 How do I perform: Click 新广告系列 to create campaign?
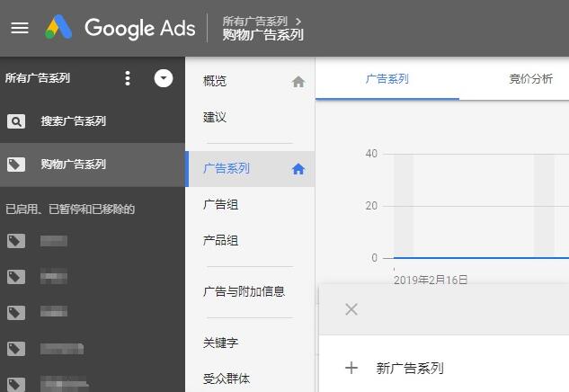click(x=409, y=368)
